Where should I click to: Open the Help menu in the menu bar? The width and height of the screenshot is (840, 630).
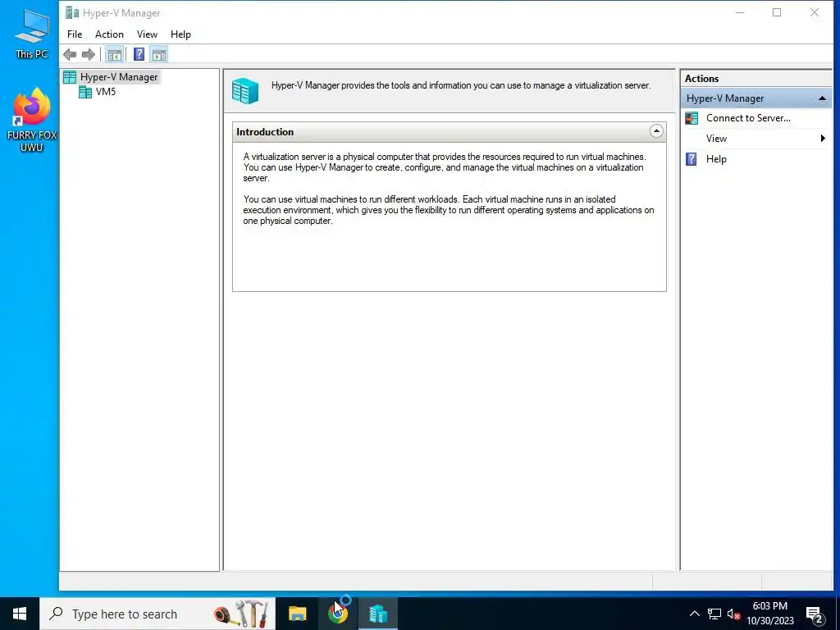coord(180,34)
